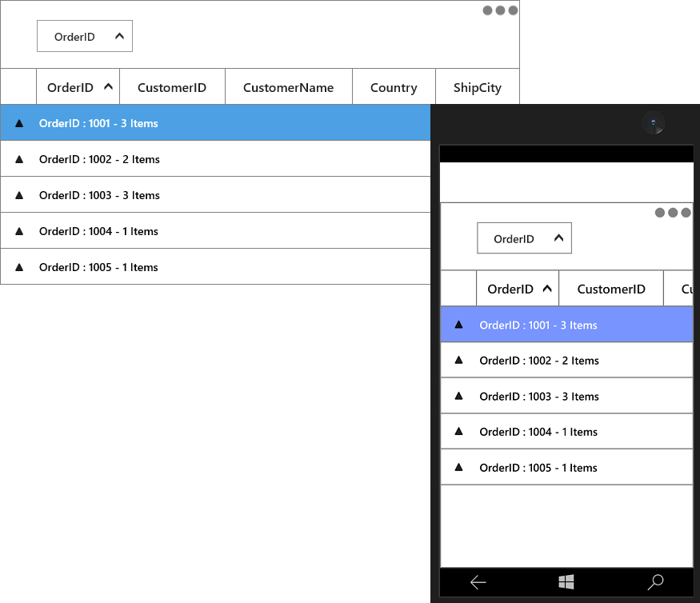Collapse OrderID 1004 group triangle in desktop grid
This screenshot has height=603, width=700.
[x=19, y=231]
